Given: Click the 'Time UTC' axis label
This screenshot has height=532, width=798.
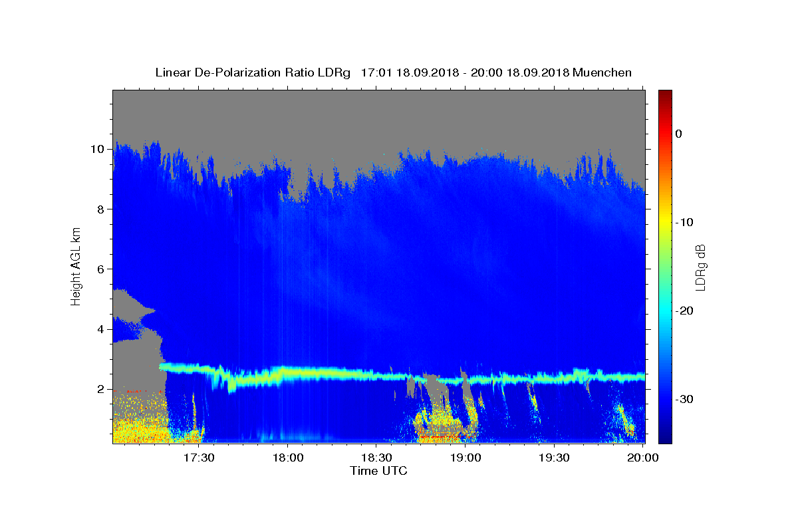Looking at the screenshot, I should click(378, 471).
